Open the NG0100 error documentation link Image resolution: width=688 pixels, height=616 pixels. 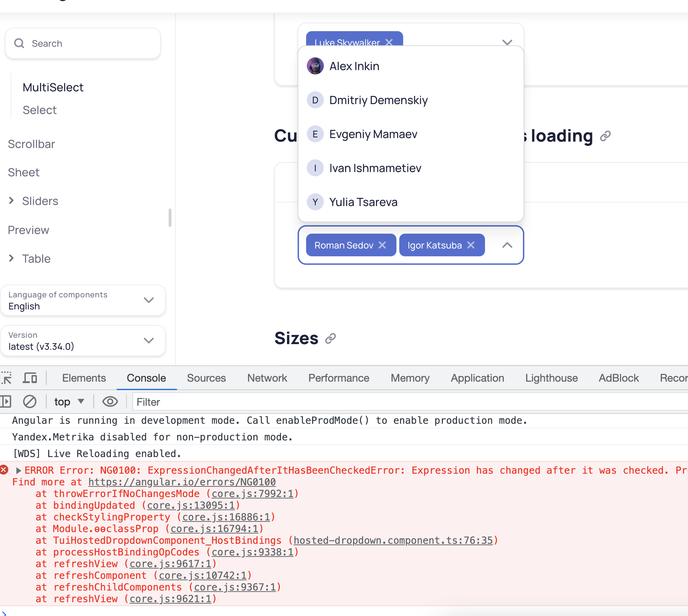(182, 482)
